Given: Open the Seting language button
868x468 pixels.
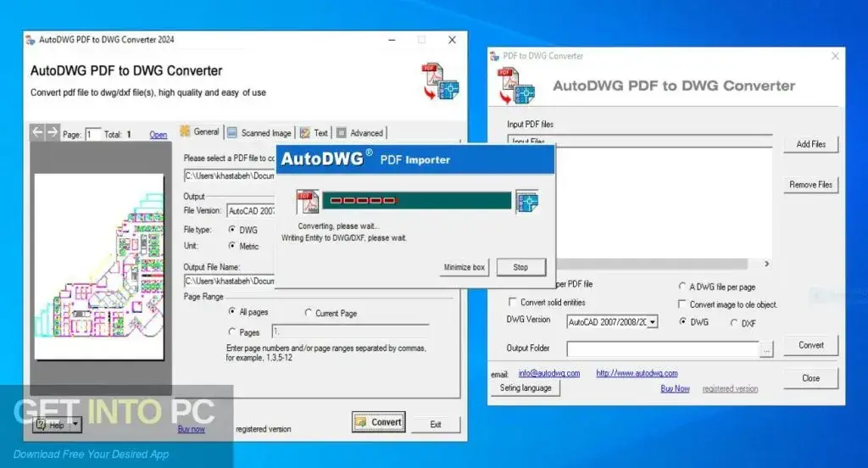Looking at the screenshot, I should pyautogui.click(x=526, y=387).
